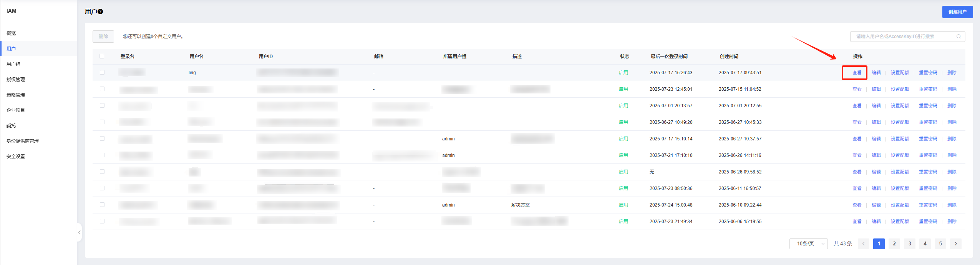This screenshot has height=265, width=980.
Task: Select the checkbox of the last table row
Action: pyautogui.click(x=102, y=221)
